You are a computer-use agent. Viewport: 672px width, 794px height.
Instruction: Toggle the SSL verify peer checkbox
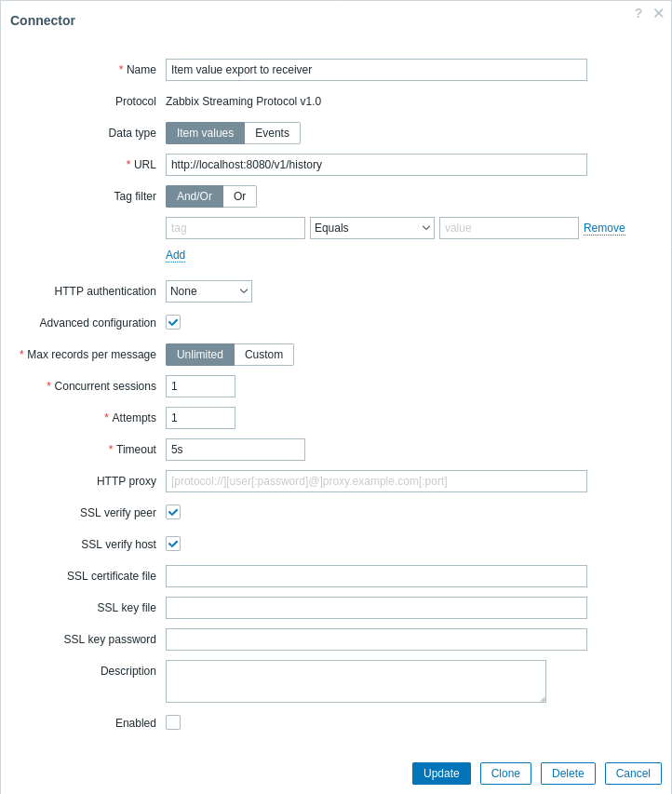pos(173,513)
